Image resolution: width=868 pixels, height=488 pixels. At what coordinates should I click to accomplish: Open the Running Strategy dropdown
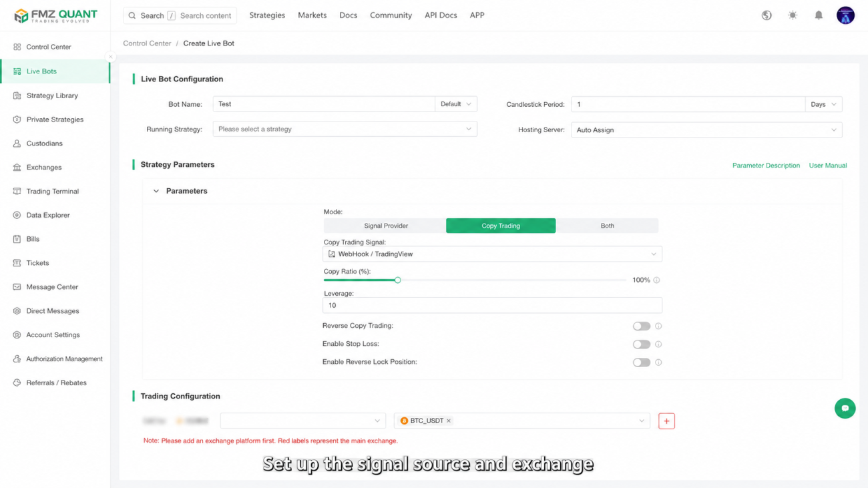click(x=345, y=129)
